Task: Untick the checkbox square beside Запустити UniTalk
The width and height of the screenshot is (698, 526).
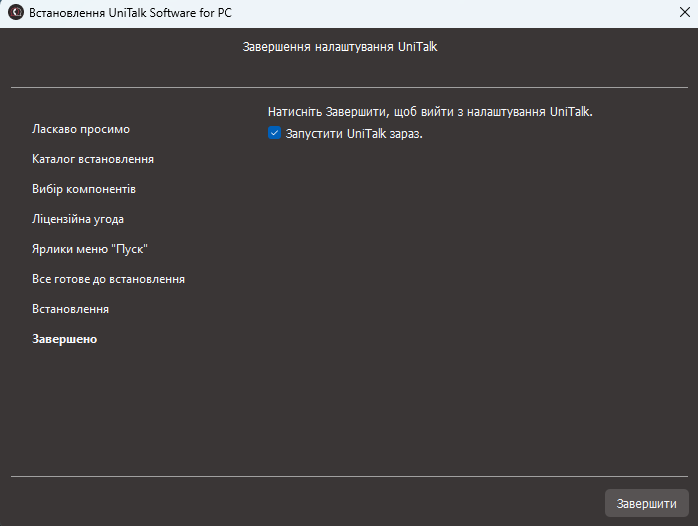Action: tap(275, 133)
